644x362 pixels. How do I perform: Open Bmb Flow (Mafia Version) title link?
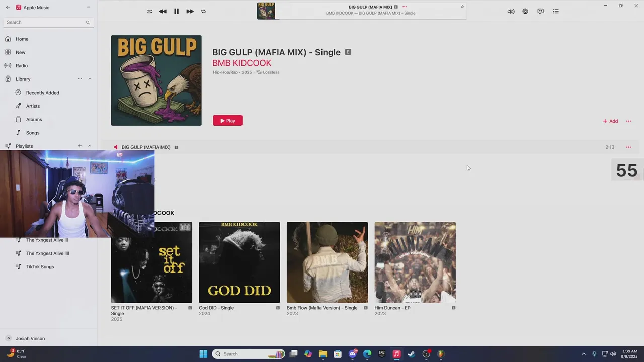(x=322, y=308)
